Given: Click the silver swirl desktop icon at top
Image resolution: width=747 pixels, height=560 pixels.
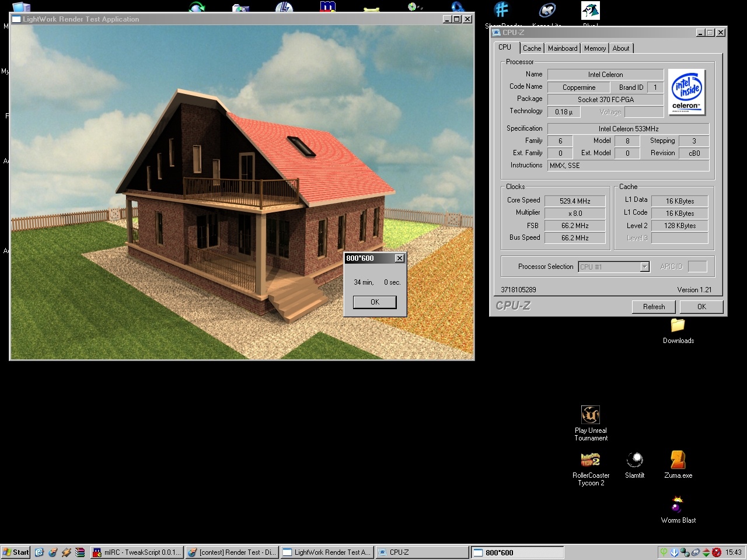Looking at the screenshot, I should point(547,10).
